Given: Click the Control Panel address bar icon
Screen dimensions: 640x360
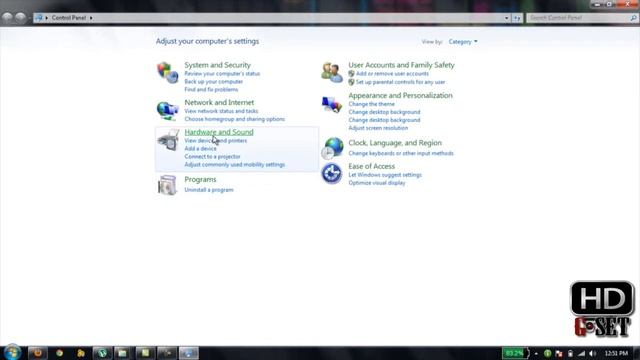Looking at the screenshot, I should pos(39,18).
